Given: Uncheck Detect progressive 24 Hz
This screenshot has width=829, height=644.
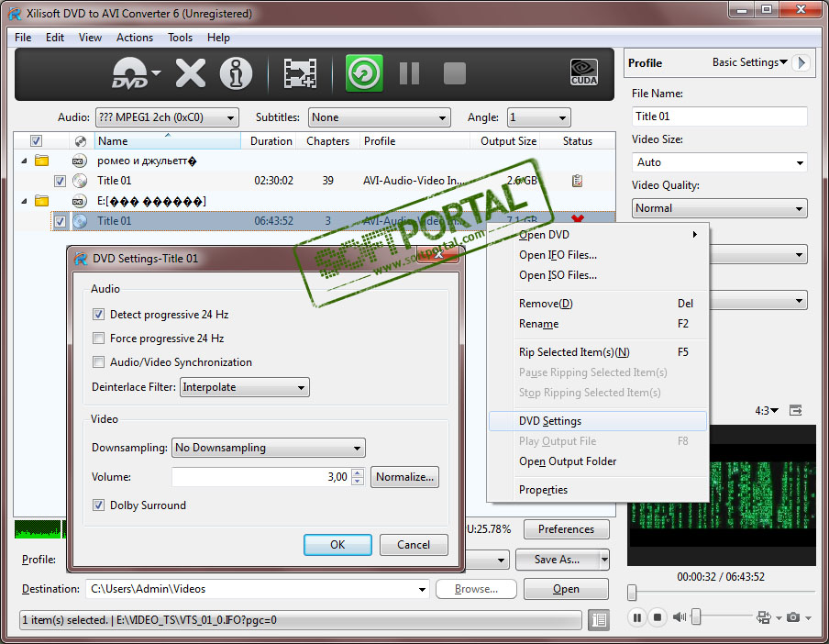Looking at the screenshot, I should click(x=98, y=315).
